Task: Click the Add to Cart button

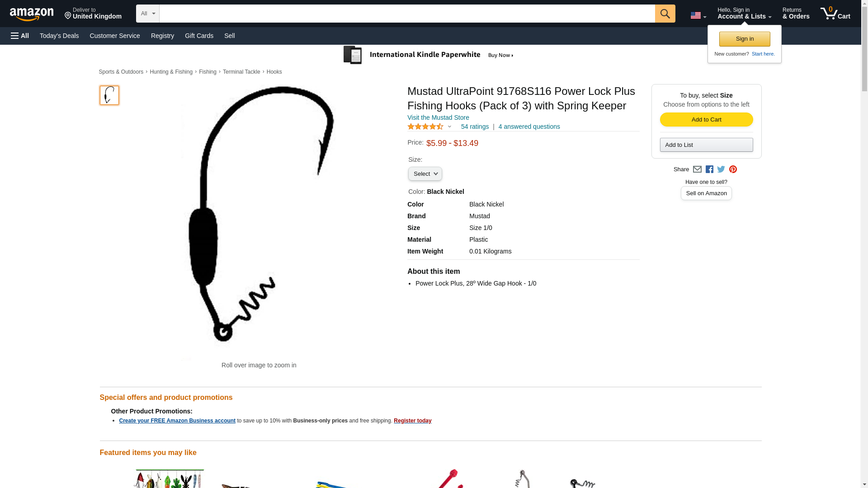Action: click(x=706, y=120)
